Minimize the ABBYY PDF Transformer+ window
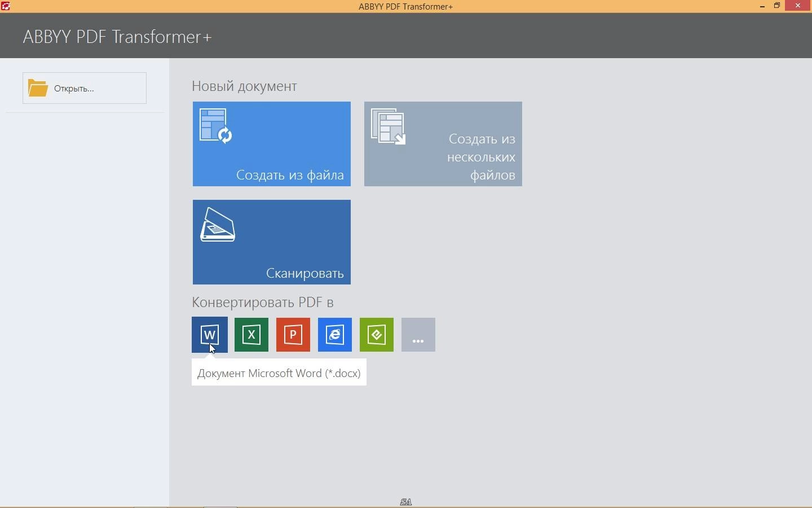812x508 pixels. click(762, 6)
